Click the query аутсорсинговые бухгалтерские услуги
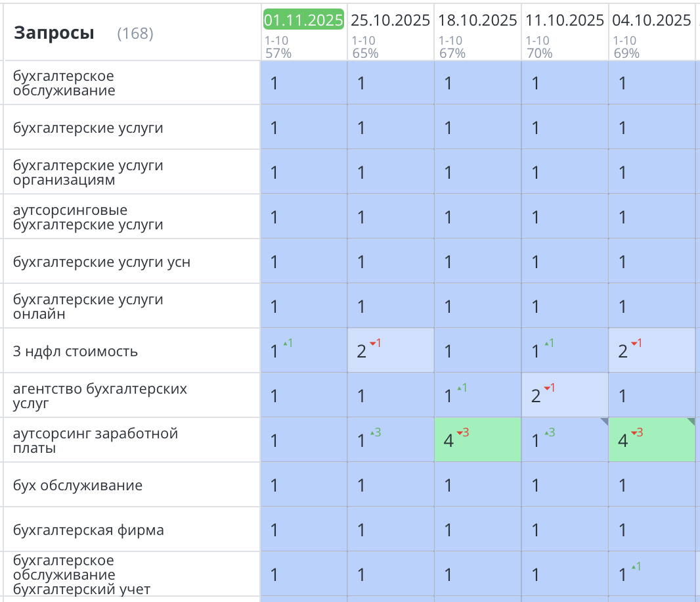The image size is (700, 602). pyautogui.click(x=88, y=217)
